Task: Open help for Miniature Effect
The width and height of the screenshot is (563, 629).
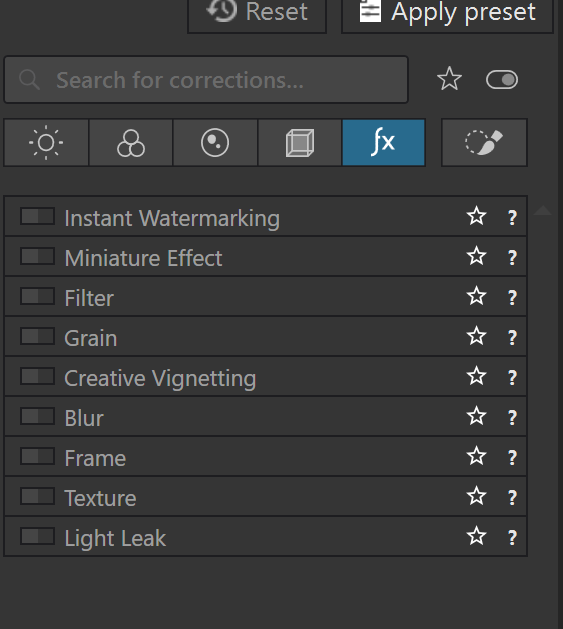Action: [512, 257]
